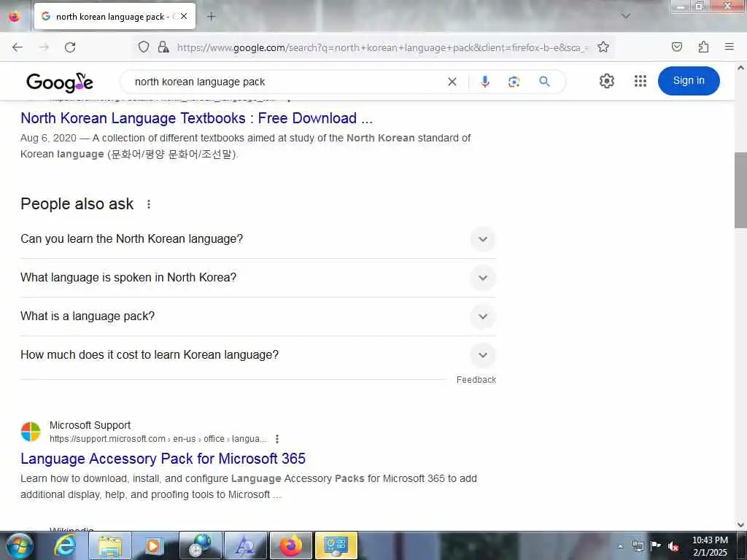
Task: Go back with the browser back arrow
Action: pyautogui.click(x=18, y=47)
